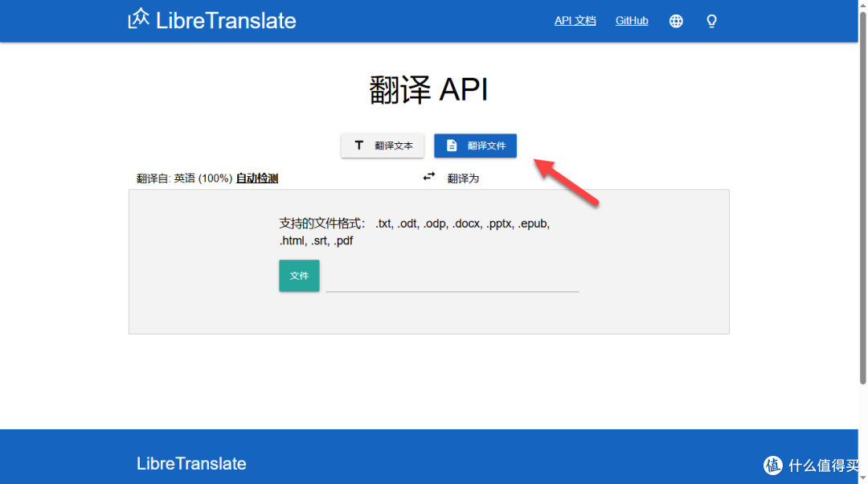Click the file path input field

[452, 278]
